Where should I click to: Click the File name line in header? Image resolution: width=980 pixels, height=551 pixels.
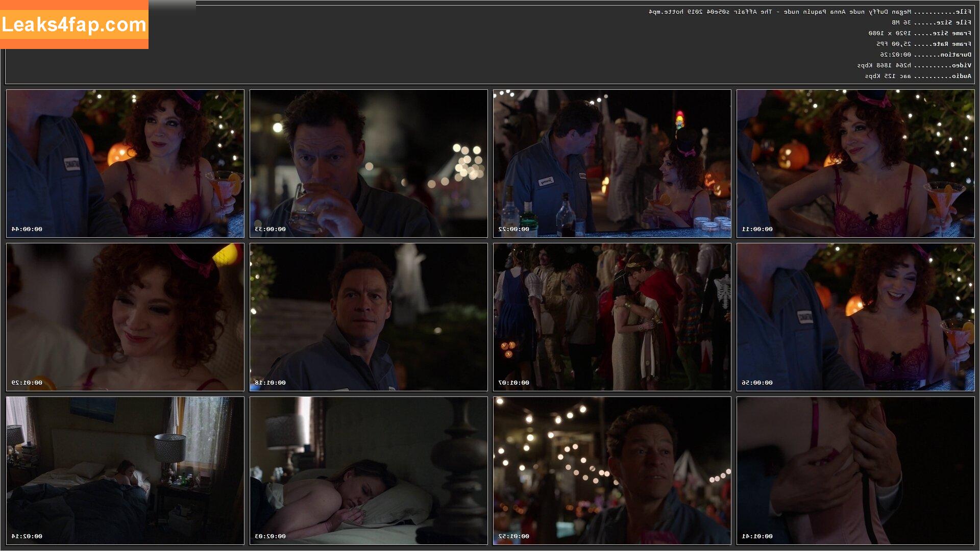click(x=810, y=12)
